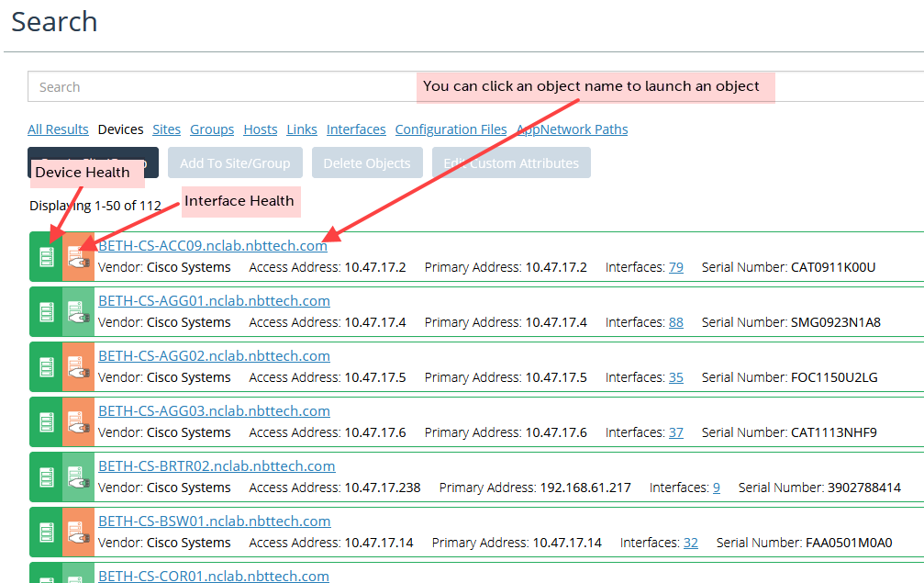Click device health icon for BETH-CS-AGG03

click(46, 422)
